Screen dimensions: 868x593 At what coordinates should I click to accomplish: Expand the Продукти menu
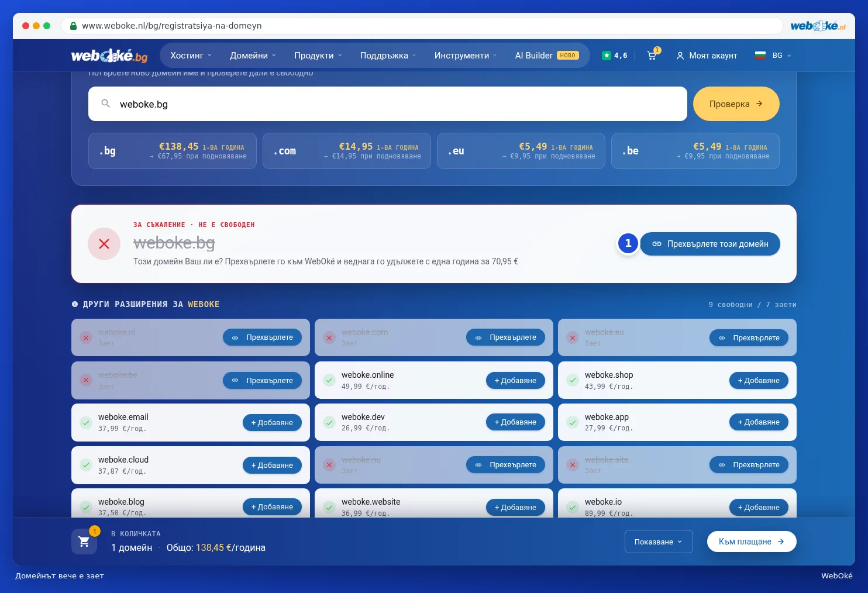(x=318, y=56)
